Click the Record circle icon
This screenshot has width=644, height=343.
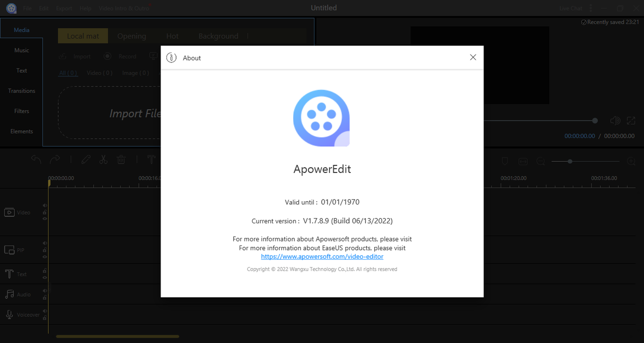coord(108,56)
